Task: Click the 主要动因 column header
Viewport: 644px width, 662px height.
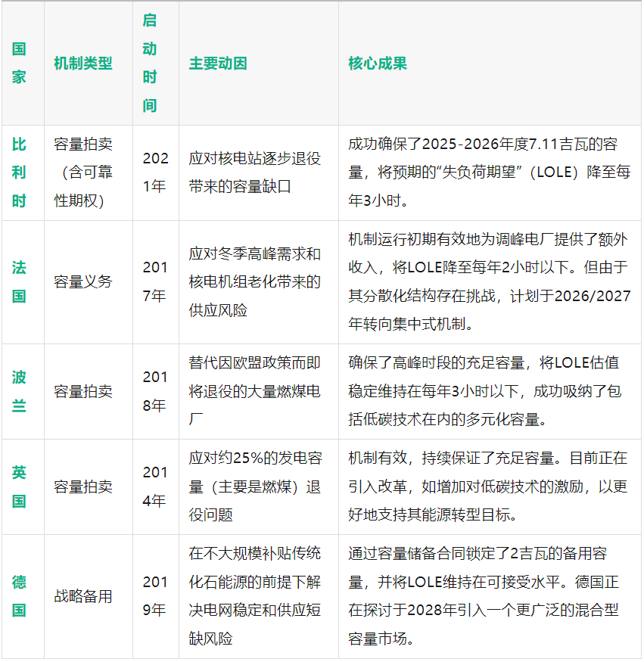Action: pos(218,64)
